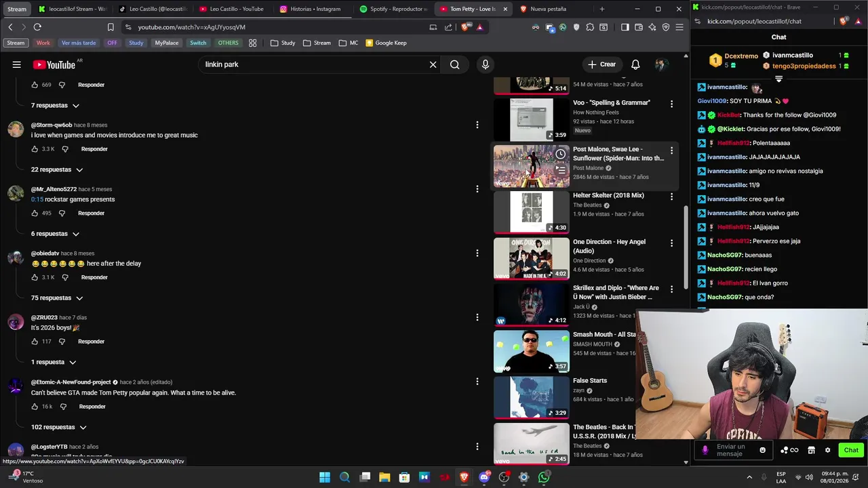Image resolution: width=868 pixels, height=488 pixels.
Task: Open more actions for Helter Skelter video
Action: click(x=671, y=197)
